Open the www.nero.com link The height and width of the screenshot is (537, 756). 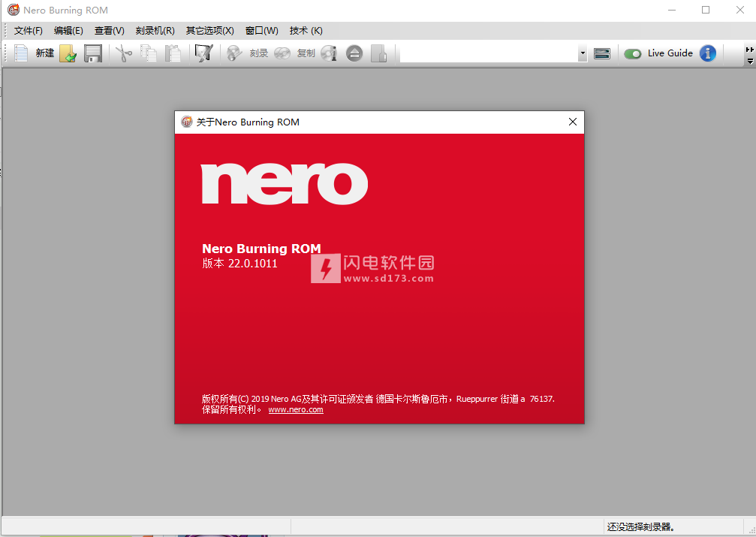pyautogui.click(x=296, y=409)
